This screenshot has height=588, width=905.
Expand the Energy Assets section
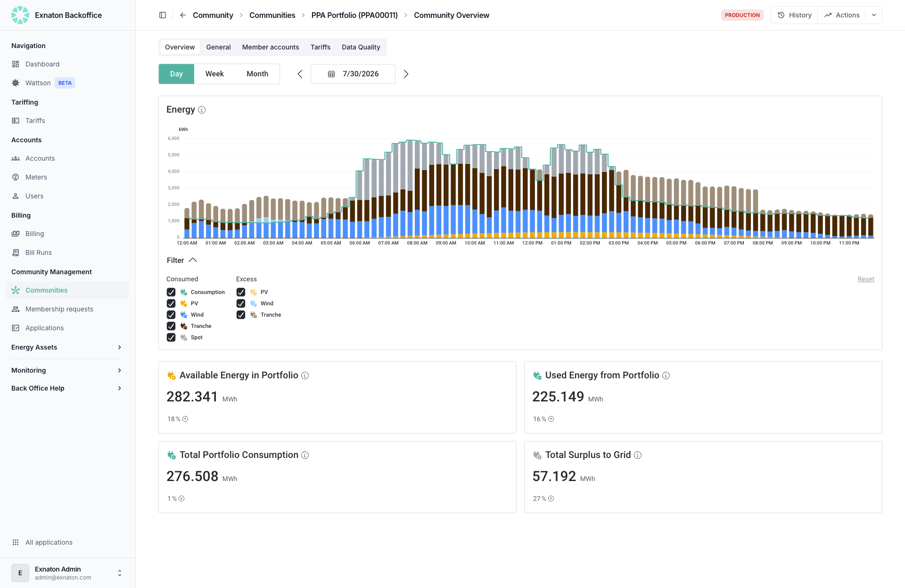click(67, 347)
